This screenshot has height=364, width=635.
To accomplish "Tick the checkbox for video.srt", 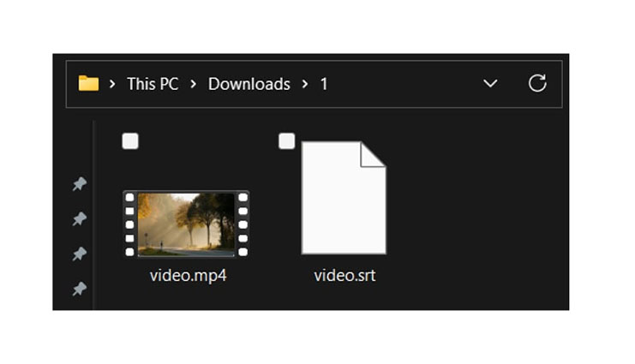I will (x=287, y=141).
